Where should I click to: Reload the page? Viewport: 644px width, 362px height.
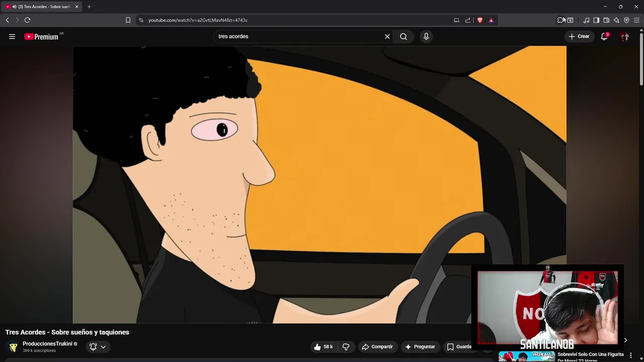[x=27, y=20]
